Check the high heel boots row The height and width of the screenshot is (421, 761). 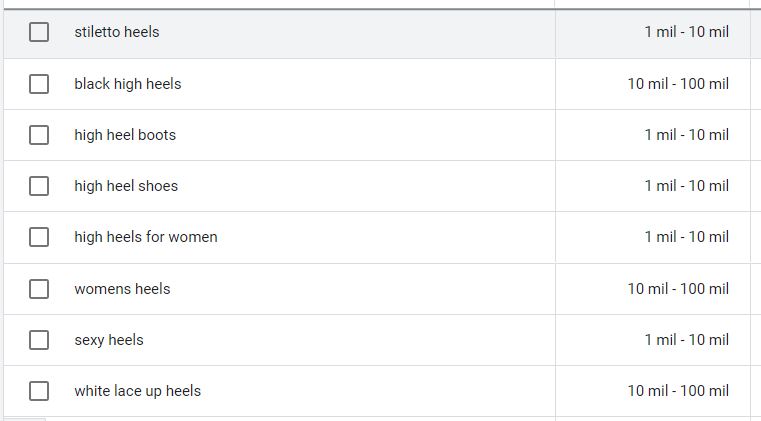(39, 135)
